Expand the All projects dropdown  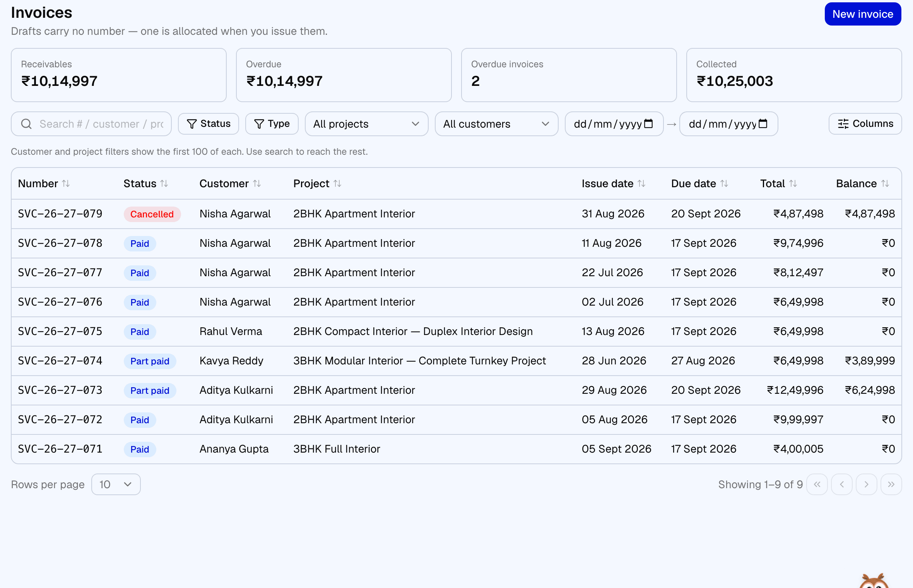point(366,124)
